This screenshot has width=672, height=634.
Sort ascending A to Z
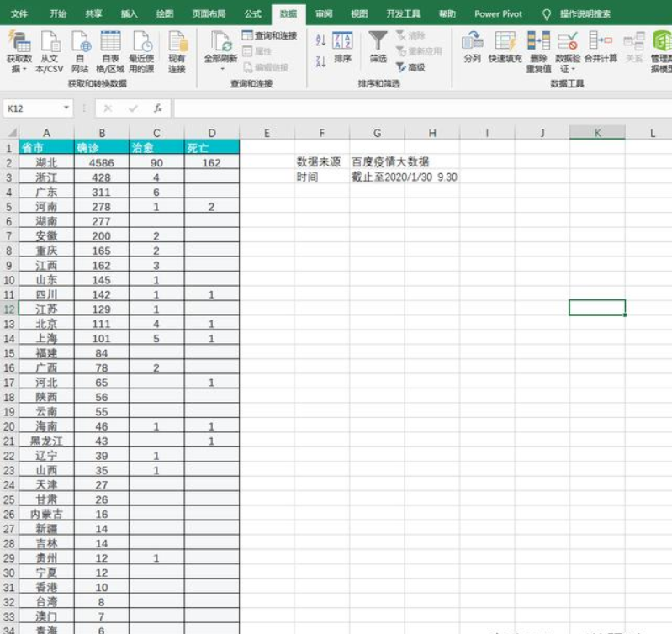pyautogui.click(x=320, y=40)
